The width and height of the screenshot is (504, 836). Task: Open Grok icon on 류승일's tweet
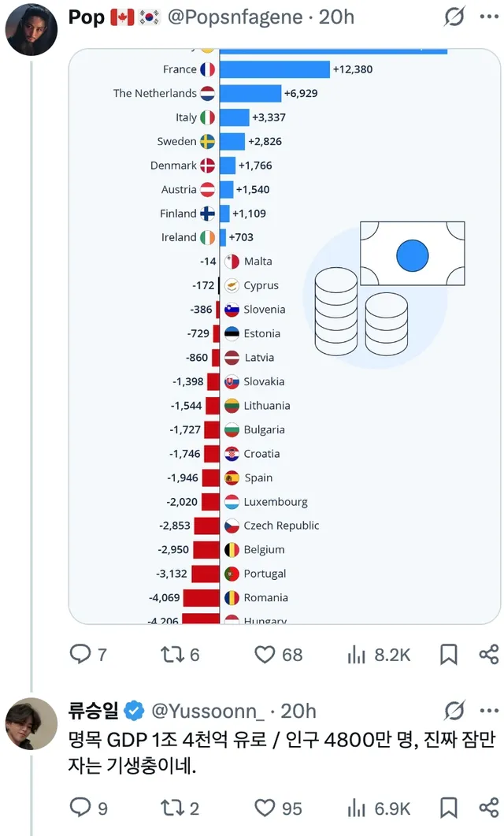(x=454, y=711)
